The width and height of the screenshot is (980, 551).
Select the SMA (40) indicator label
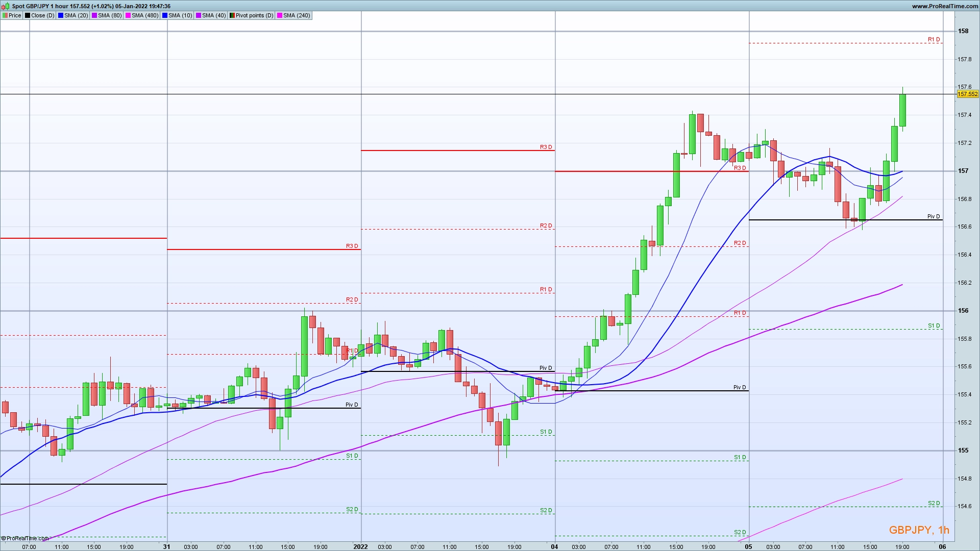click(x=214, y=15)
